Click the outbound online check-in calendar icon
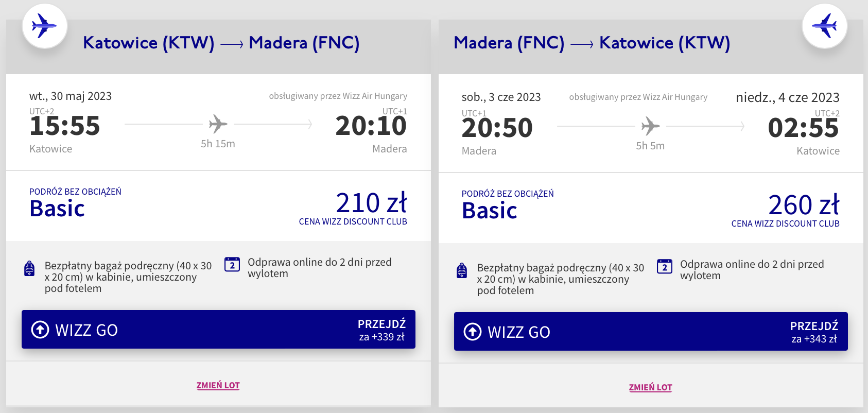The height and width of the screenshot is (413, 868). tap(232, 265)
